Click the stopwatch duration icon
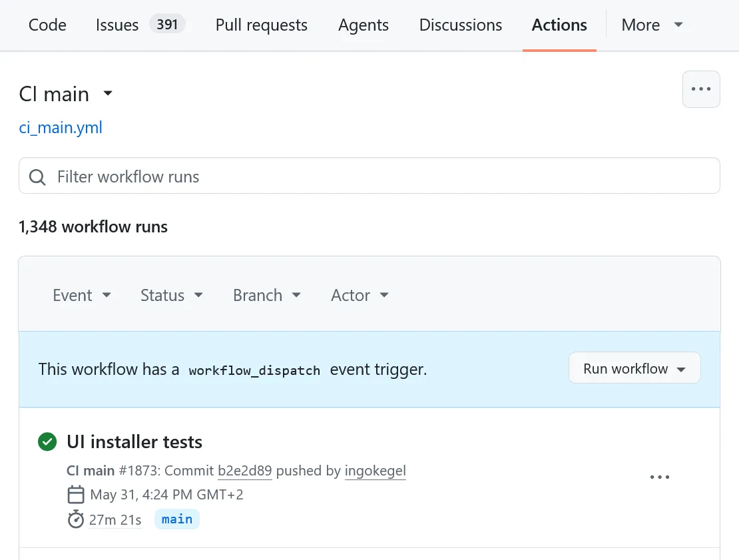This screenshot has width=739, height=560. tap(76, 519)
